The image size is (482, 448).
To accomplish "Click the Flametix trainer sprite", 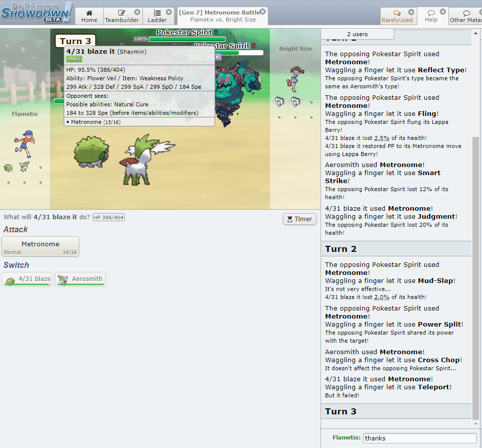I will point(24,144).
